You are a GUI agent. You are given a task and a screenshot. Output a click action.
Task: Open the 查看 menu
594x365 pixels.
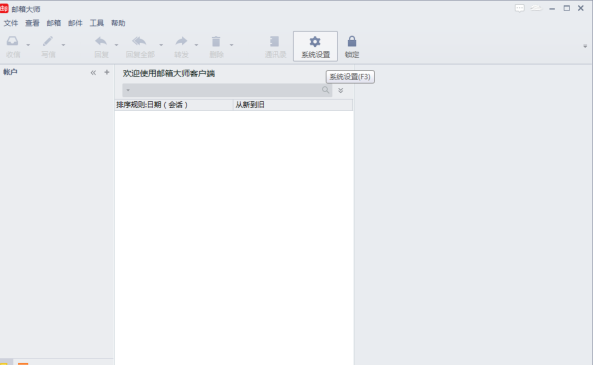[32, 23]
